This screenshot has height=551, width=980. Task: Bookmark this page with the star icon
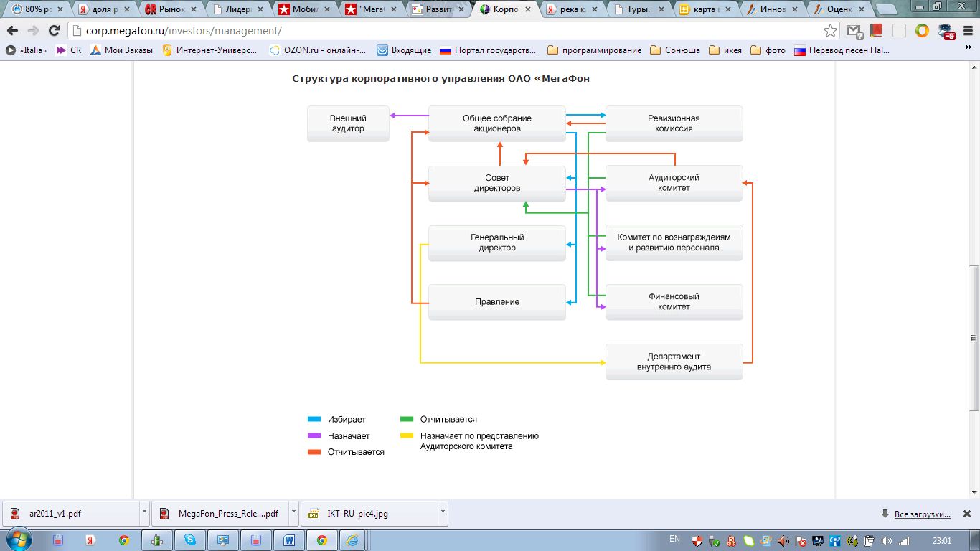coord(830,31)
